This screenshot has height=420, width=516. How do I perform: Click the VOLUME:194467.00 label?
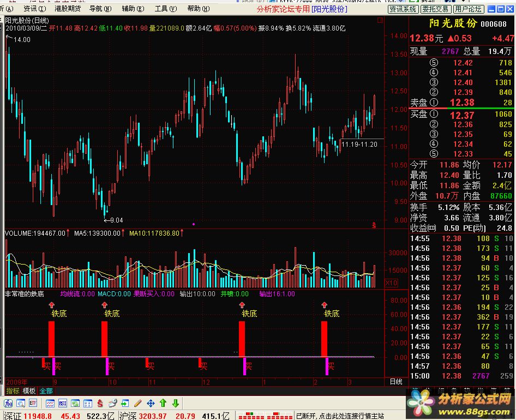(x=35, y=233)
